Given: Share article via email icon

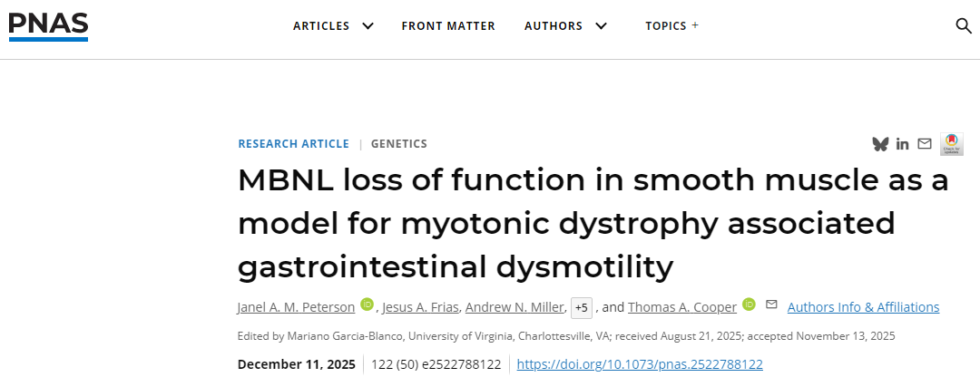Looking at the screenshot, I should coord(925,144).
